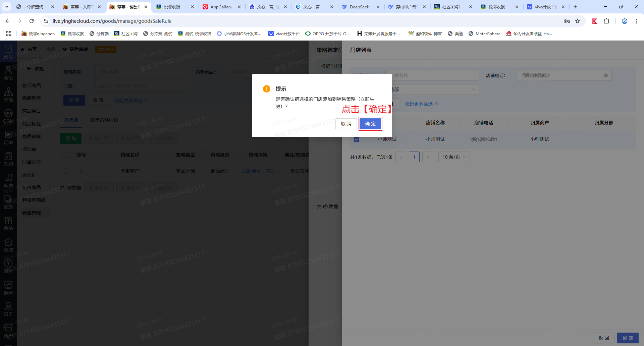This screenshot has width=644, height=346.
Task: Open the 营销 sidebar icon
Action: [8, 223]
